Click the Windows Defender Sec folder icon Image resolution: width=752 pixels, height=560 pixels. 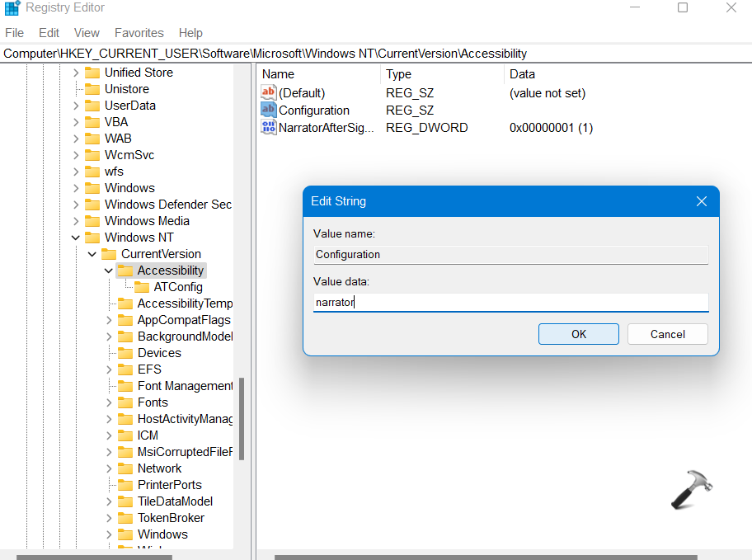(x=92, y=205)
